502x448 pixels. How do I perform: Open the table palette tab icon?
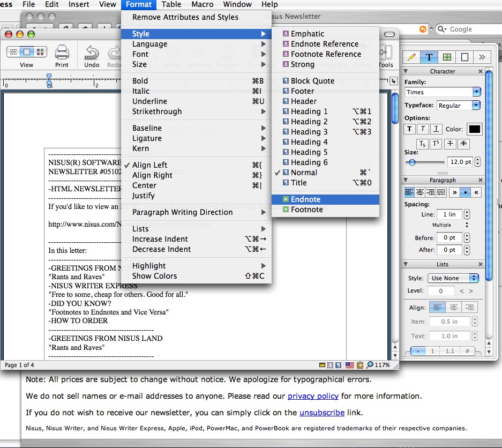coord(446,57)
